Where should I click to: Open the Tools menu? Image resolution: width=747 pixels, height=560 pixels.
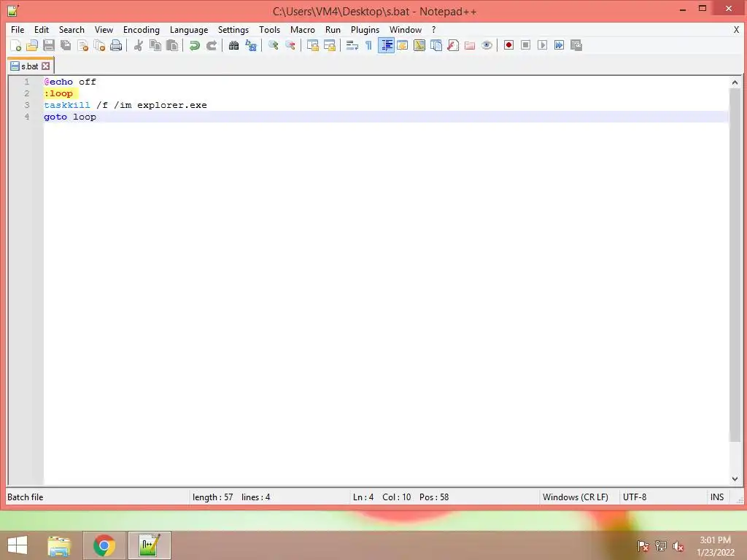point(269,29)
